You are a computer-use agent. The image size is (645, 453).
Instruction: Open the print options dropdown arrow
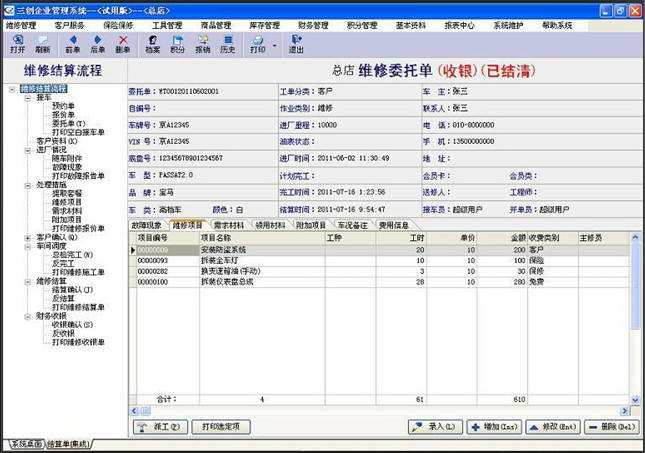point(275,45)
